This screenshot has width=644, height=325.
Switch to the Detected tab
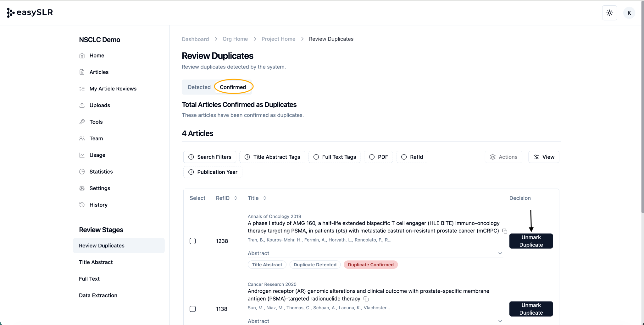[199, 87]
